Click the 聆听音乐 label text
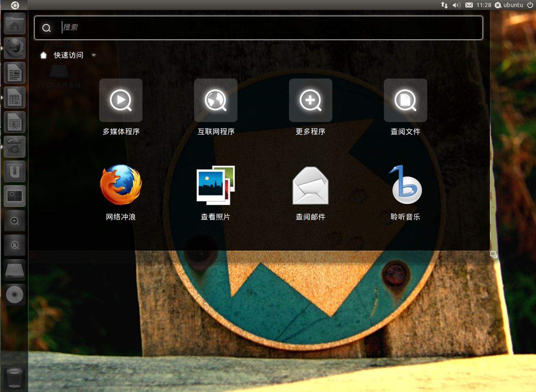 [405, 217]
